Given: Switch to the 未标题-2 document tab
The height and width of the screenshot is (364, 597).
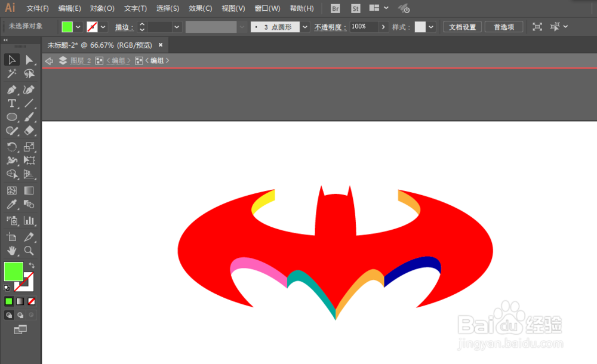Looking at the screenshot, I should click(x=96, y=45).
